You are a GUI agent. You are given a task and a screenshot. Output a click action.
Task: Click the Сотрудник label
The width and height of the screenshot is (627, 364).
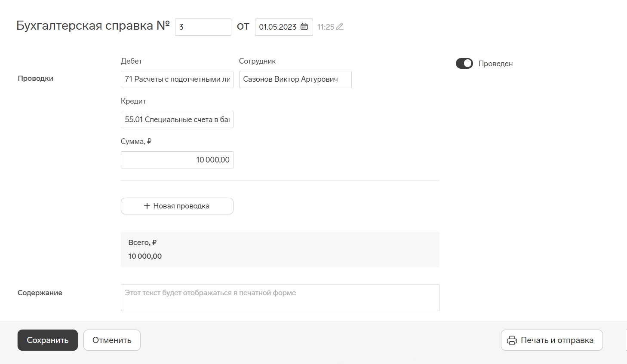point(257,61)
